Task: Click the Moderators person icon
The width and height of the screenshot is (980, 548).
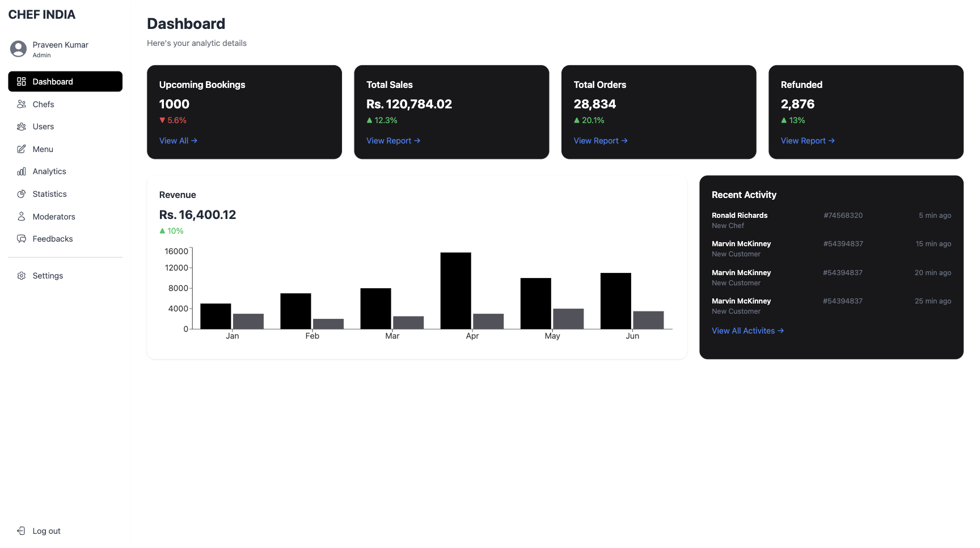Action: pos(22,217)
